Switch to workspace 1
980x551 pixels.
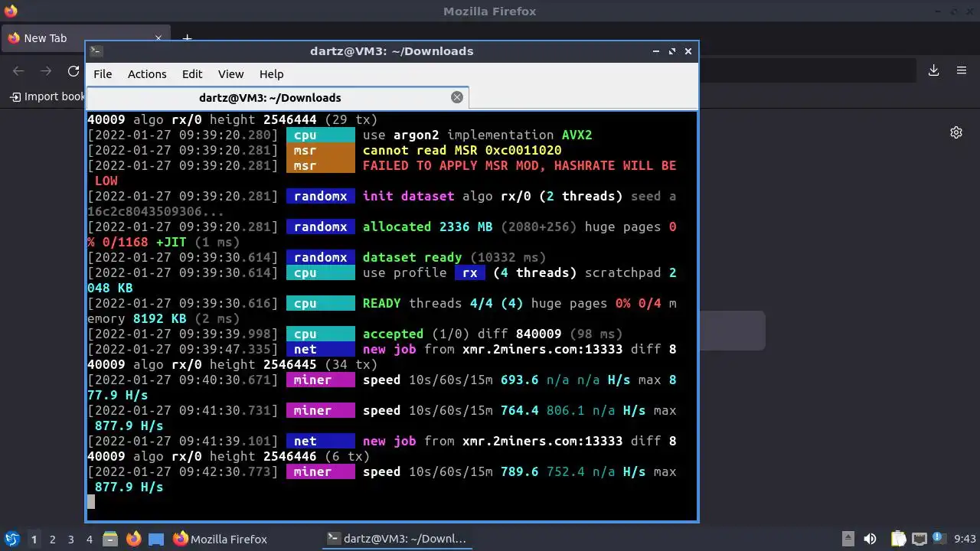[x=34, y=540]
